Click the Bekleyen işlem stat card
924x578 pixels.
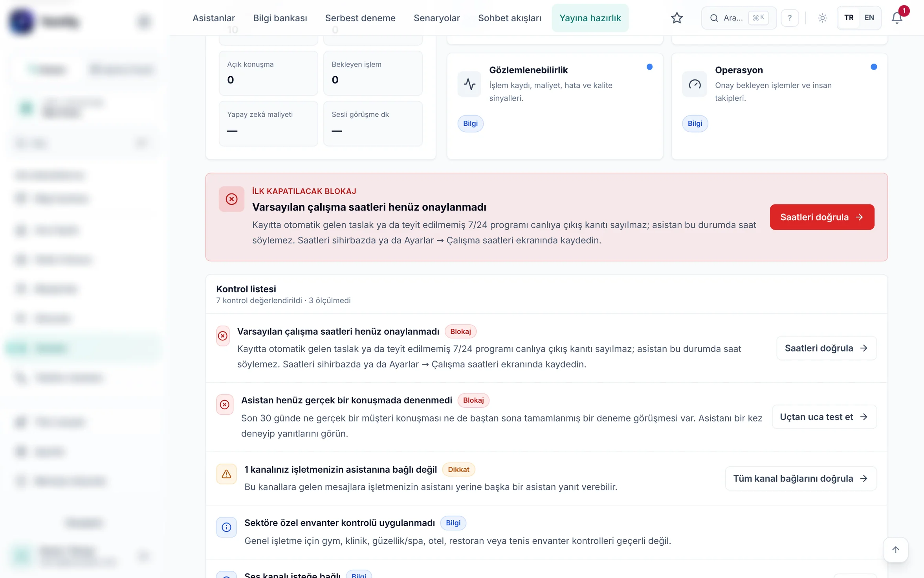point(373,73)
